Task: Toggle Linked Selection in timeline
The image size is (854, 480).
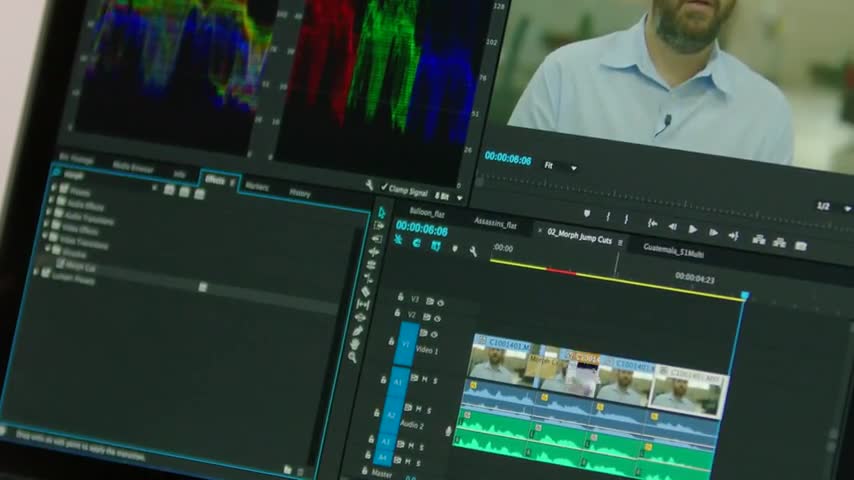Action: point(436,246)
